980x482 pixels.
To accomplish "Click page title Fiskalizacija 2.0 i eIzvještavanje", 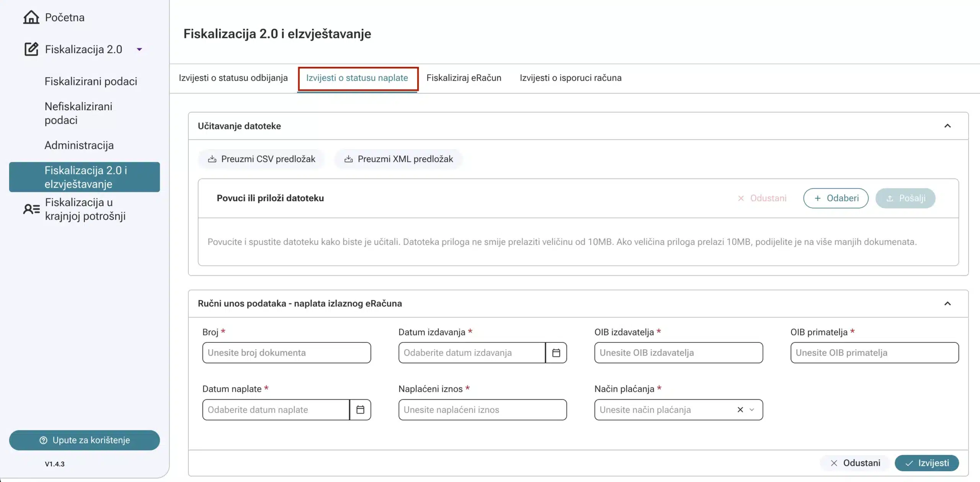I will coord(277,34).
